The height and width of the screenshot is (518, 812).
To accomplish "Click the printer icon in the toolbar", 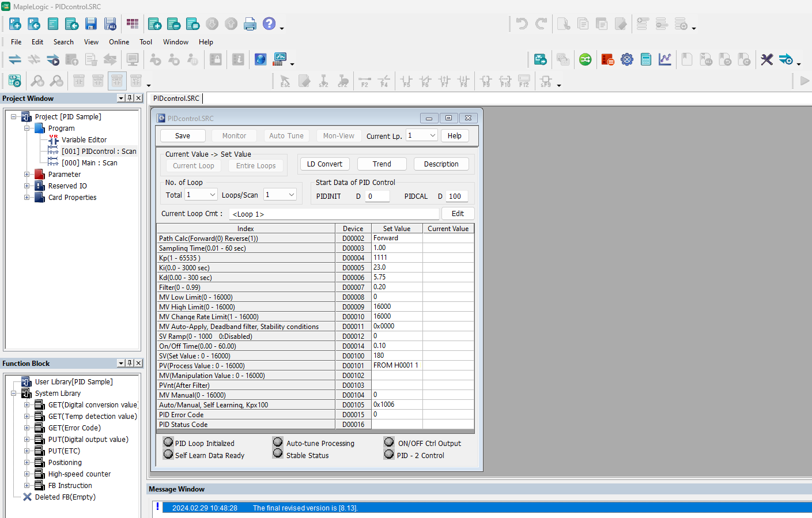I will coord(250,24).
